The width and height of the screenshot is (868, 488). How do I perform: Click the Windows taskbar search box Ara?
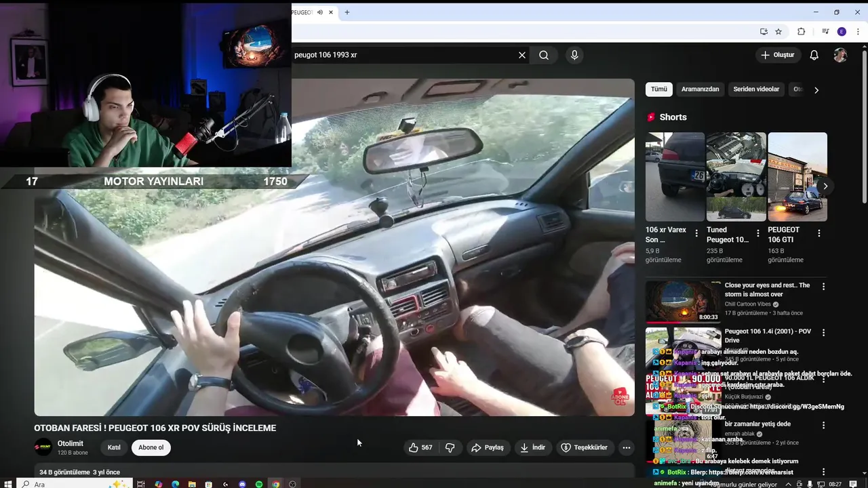pos(75,484)
